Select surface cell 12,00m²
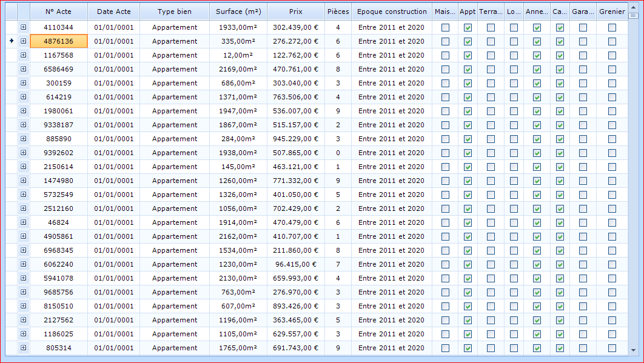This screenshot has width=644, height=363. tap(238, 55)
